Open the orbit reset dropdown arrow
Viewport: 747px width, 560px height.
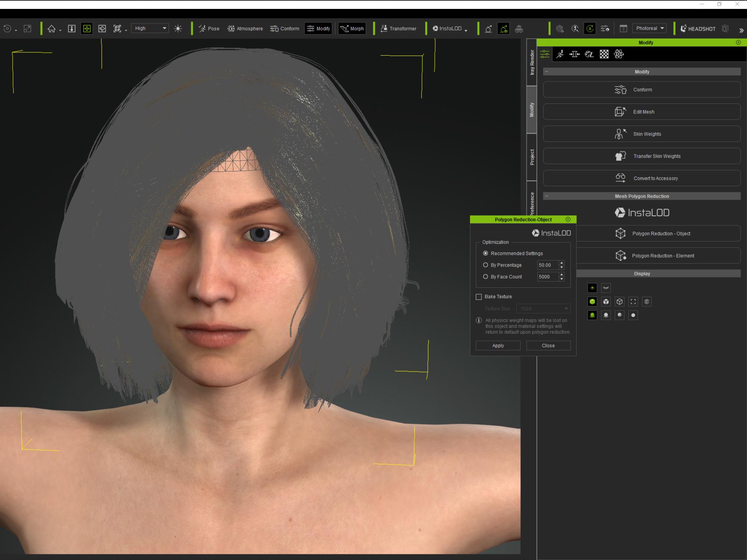(16, 31)
